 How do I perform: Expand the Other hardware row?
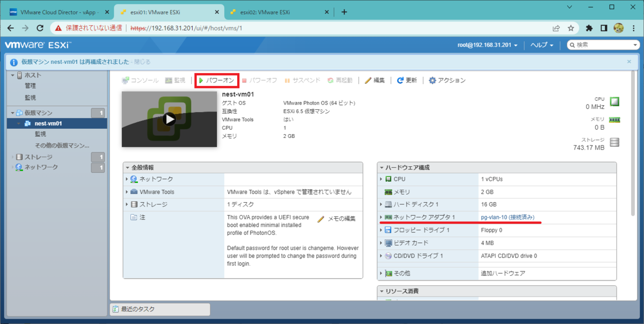tap(382, 273)
